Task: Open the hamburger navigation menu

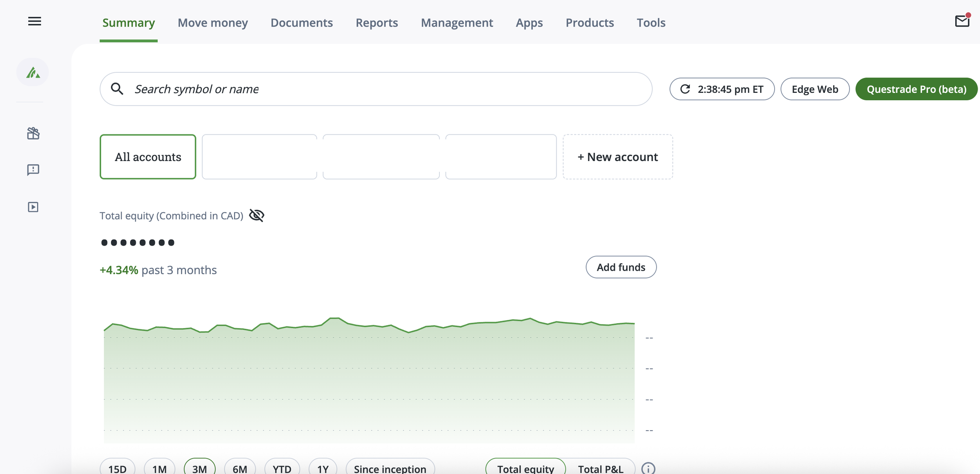Action: tap(34, 21)
